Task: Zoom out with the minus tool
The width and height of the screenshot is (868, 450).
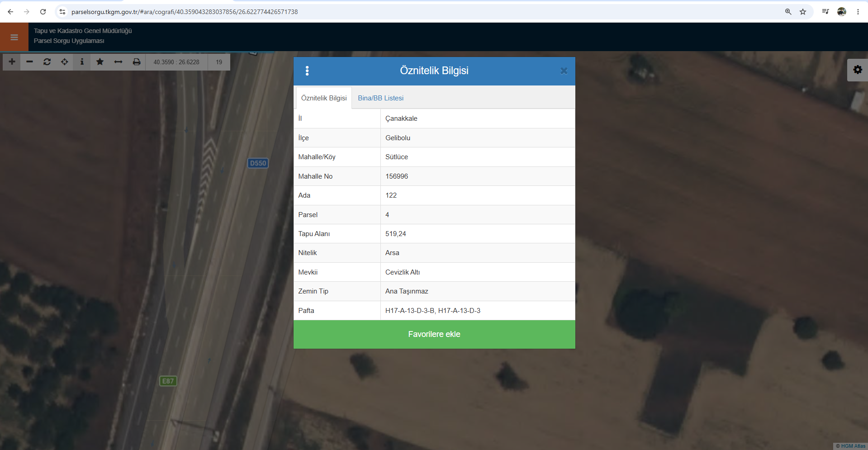Action: coord(29,62)
